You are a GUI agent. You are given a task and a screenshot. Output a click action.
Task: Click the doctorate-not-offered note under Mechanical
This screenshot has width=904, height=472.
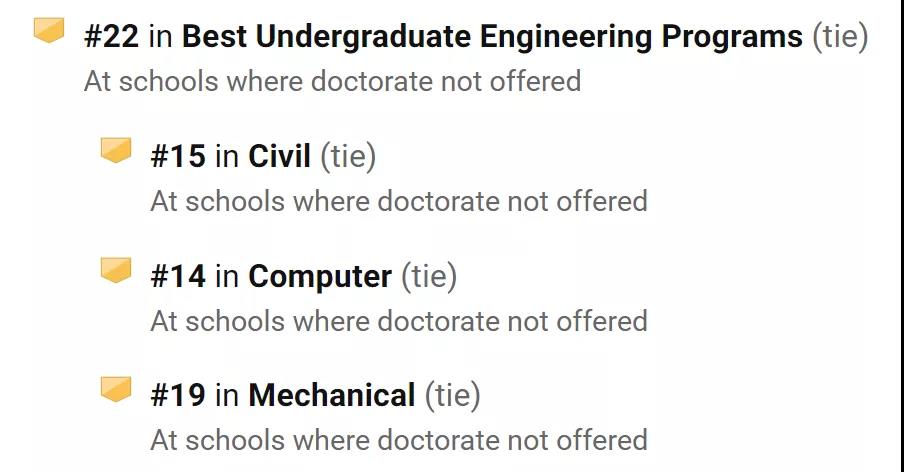pyautogui.click(x=399, y=440)
